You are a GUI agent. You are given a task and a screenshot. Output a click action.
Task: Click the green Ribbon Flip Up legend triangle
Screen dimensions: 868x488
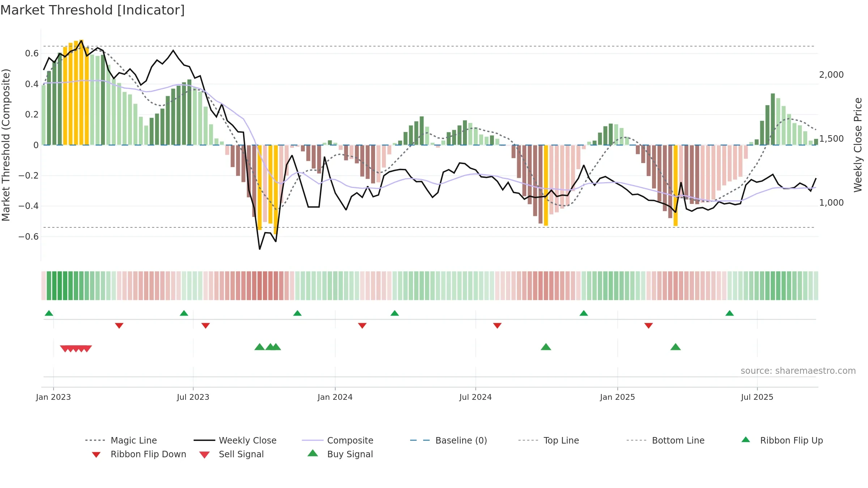[x=746, y=440]
